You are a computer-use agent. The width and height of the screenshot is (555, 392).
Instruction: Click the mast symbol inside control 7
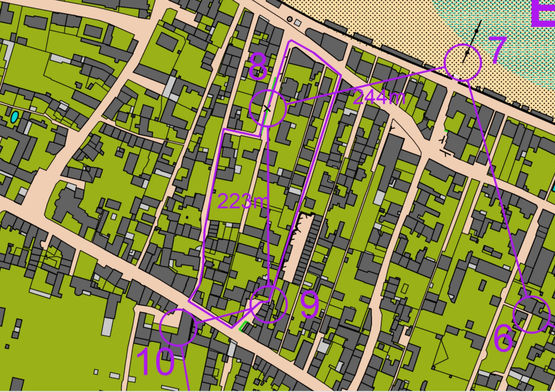[467, 52]
